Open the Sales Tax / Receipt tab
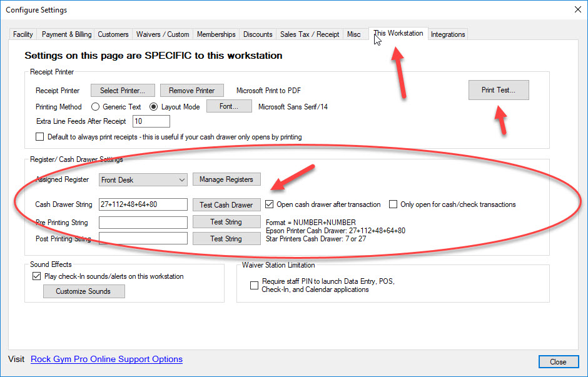The image size is (588, 377). [310, 34]
